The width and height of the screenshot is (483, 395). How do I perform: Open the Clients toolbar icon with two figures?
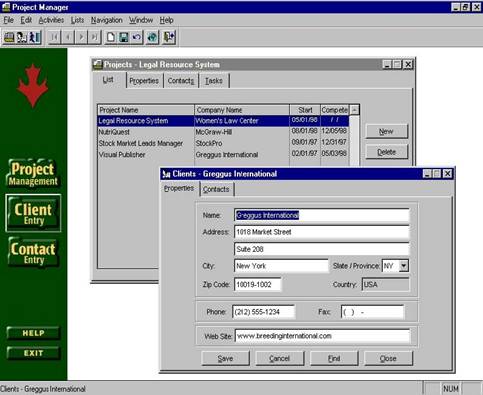pos(22,37)
